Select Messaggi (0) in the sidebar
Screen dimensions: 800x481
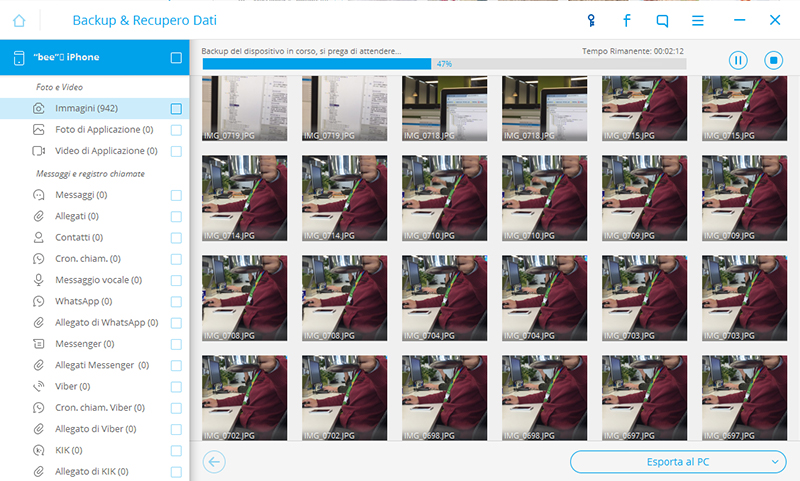coord(82,195)
